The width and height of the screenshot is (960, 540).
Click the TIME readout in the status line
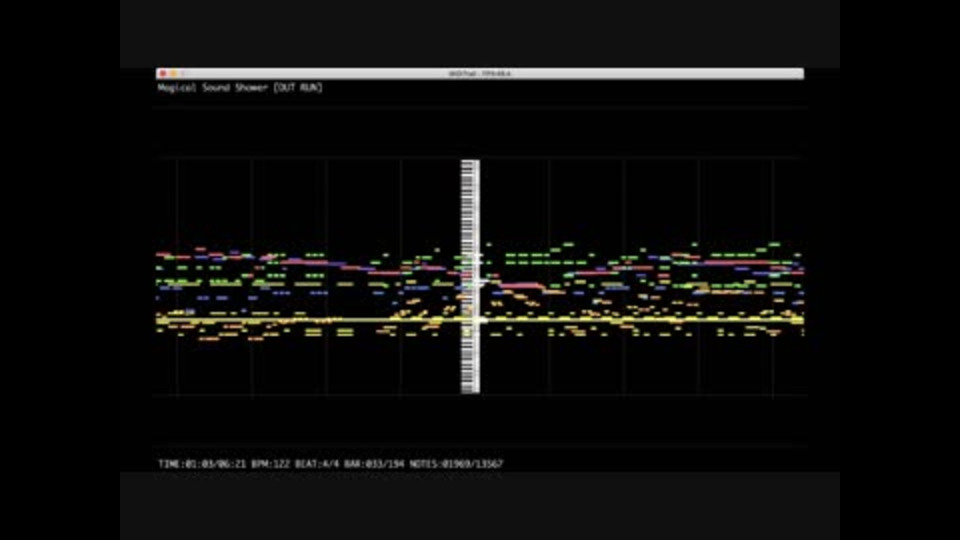(x=202, y=464)
